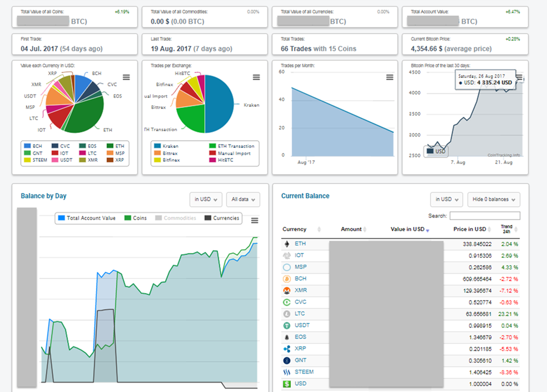Open the 'All data' range dropdown

click(x=243, y=200)
